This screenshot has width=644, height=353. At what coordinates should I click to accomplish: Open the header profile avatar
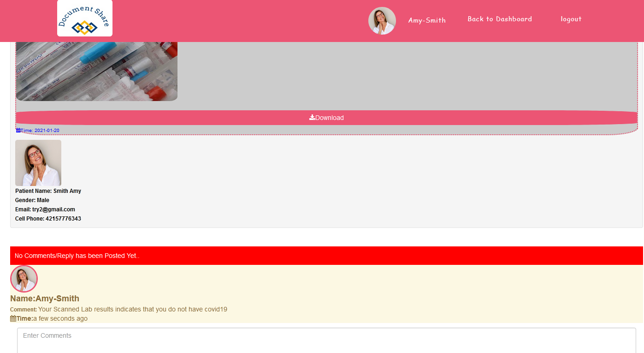click(x=382, y=21)
